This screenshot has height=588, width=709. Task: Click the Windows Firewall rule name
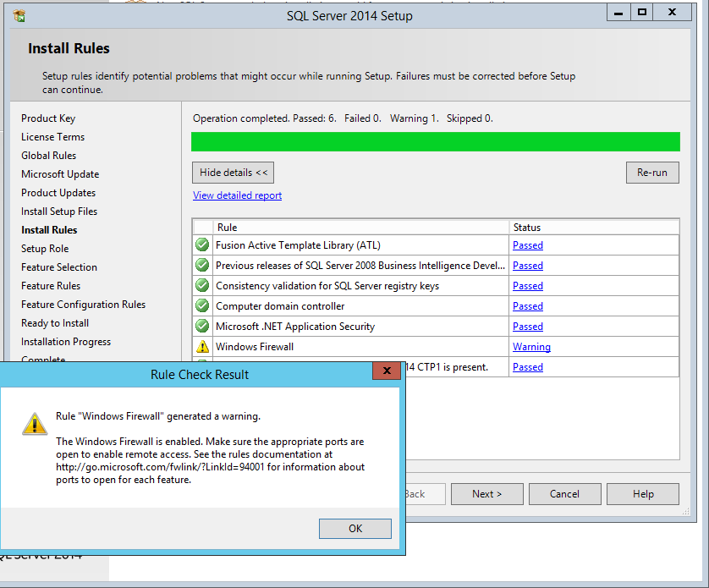pos(255,347)
